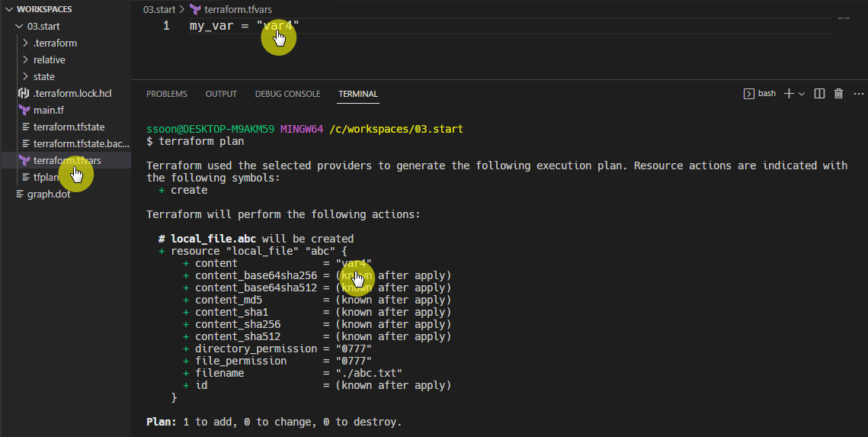Place cursor on my_var in editor
The width and height of the screenshot is (868, 437).
(x=211, y=25)
